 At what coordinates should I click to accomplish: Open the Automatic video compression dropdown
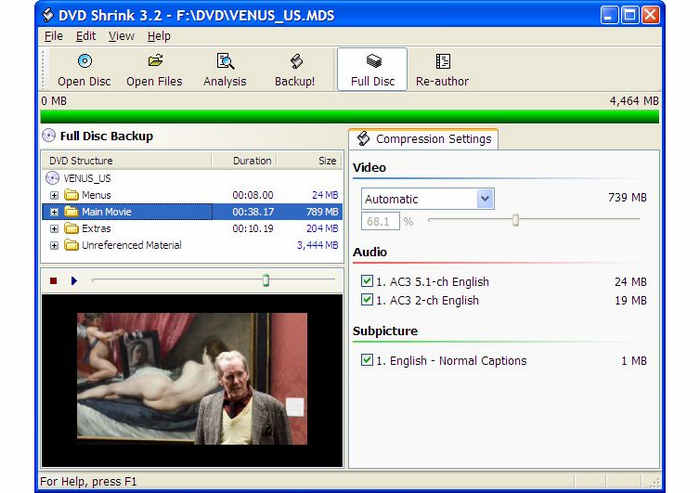485,198
